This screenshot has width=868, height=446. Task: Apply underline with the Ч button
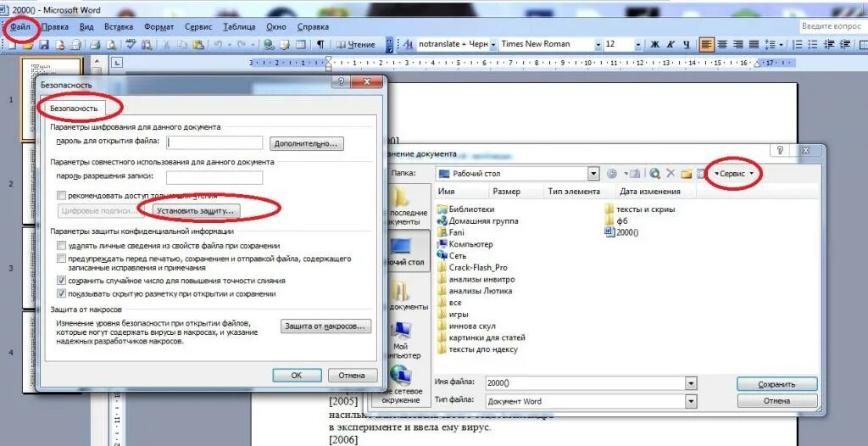[687, 44]
